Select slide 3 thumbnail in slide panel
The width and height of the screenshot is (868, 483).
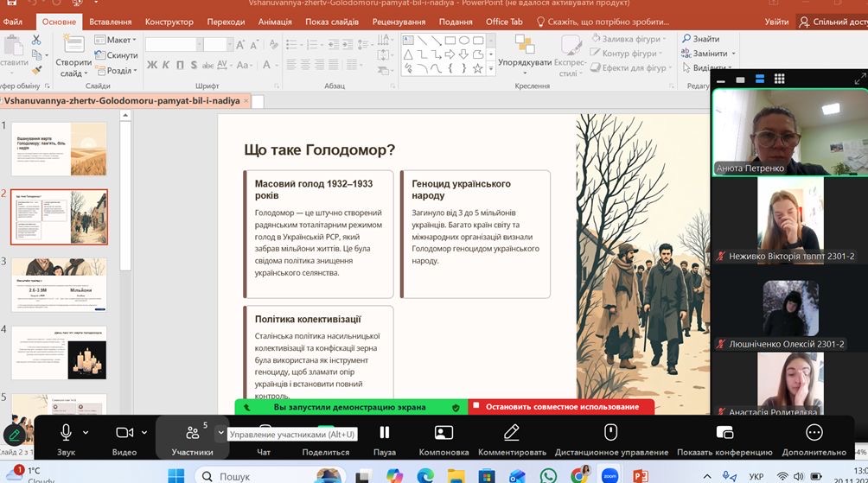click(60, 284)
